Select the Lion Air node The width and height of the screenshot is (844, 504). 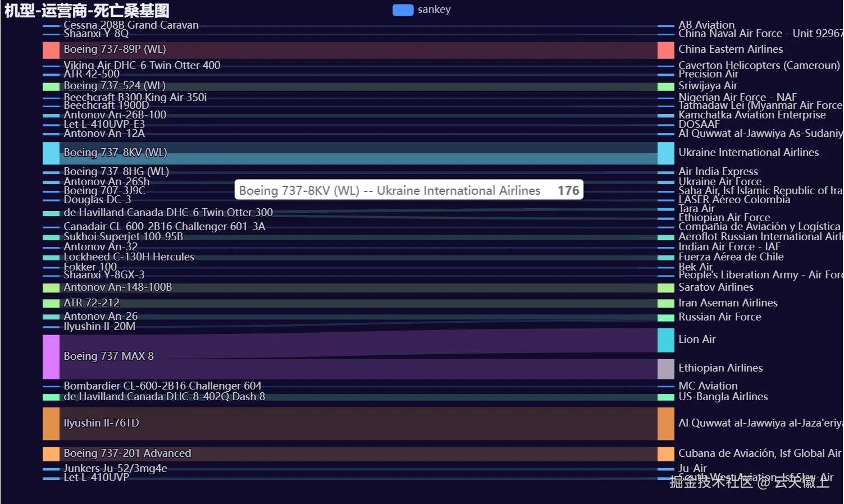point(666,340)
